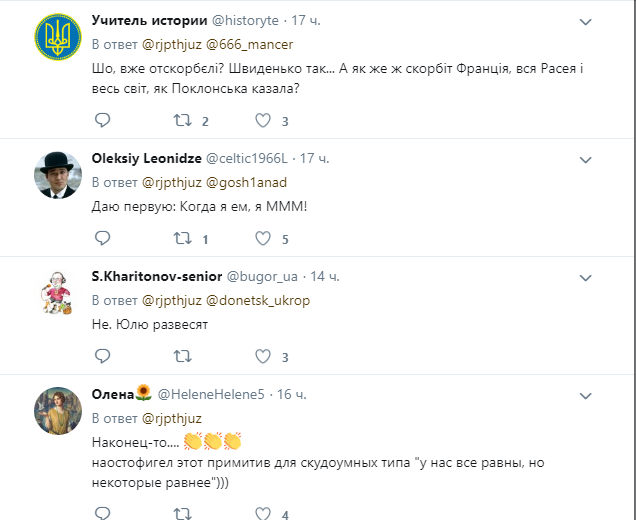Reply to S.Kharitonov-senior's tweet
Image resolution: width=636 pixels, height=520 pixels.
click(102, 356)
